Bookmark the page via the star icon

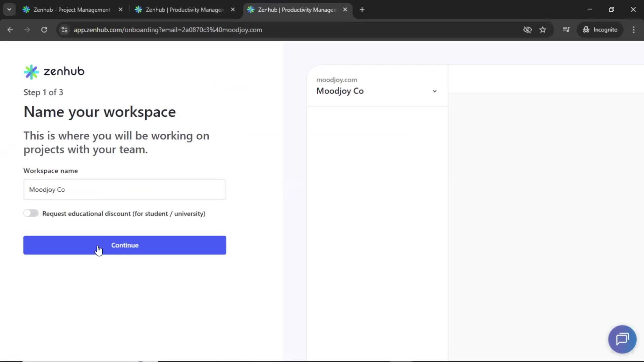[543, 29]
